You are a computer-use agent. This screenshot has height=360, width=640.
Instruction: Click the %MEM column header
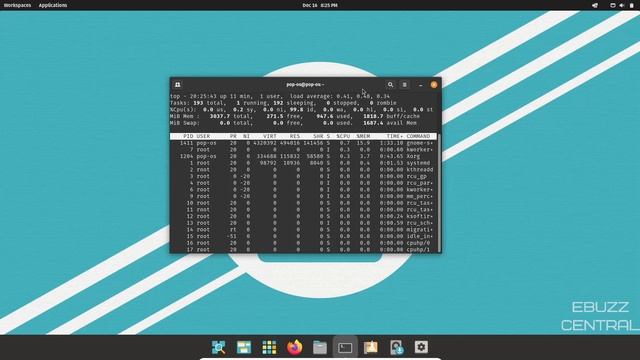pyautogui.click(x=363, y=136)
